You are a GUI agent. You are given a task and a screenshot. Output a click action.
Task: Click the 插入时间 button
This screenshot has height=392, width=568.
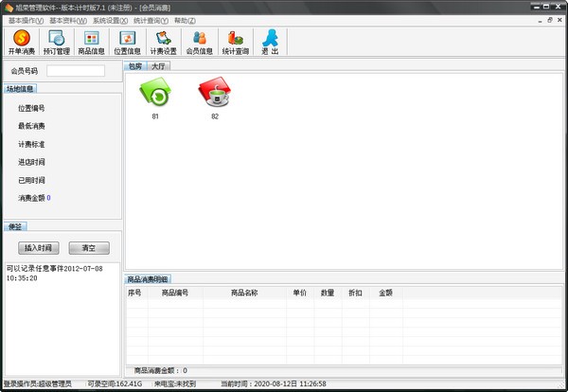click(39, 248)
